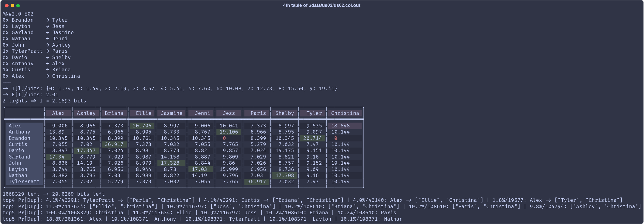644x224 pixels.
Task: Click cell 14.158 in Garland row
Action: (x=171, y=157)
